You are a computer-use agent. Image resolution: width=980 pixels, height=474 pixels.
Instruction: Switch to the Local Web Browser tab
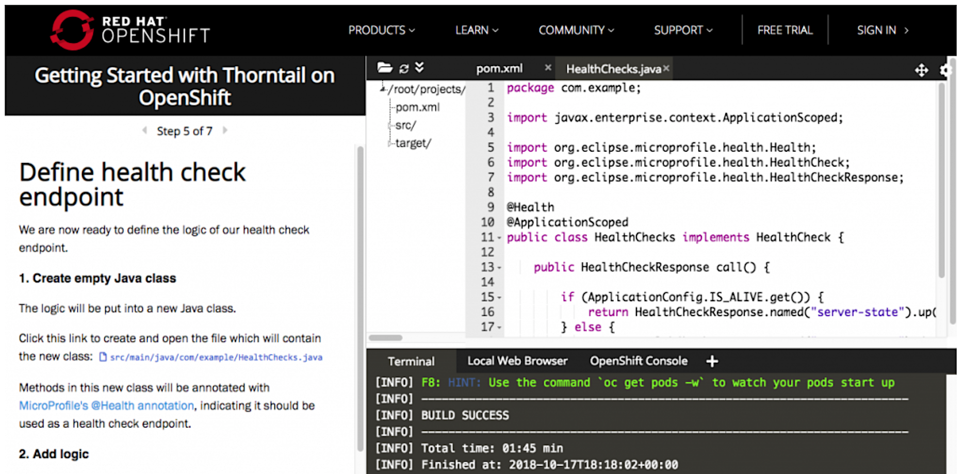(517, 361)
